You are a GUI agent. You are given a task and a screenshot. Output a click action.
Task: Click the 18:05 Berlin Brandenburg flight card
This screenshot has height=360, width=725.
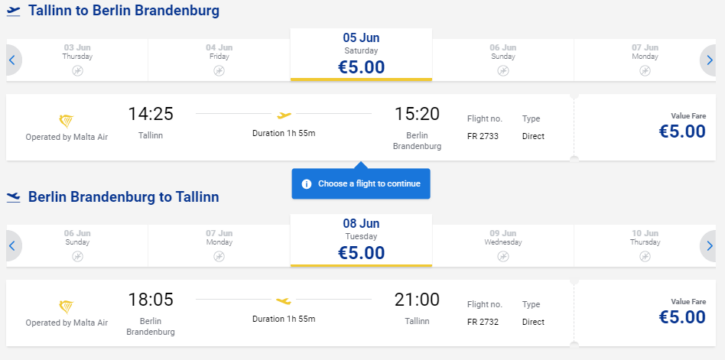[290, 313]
